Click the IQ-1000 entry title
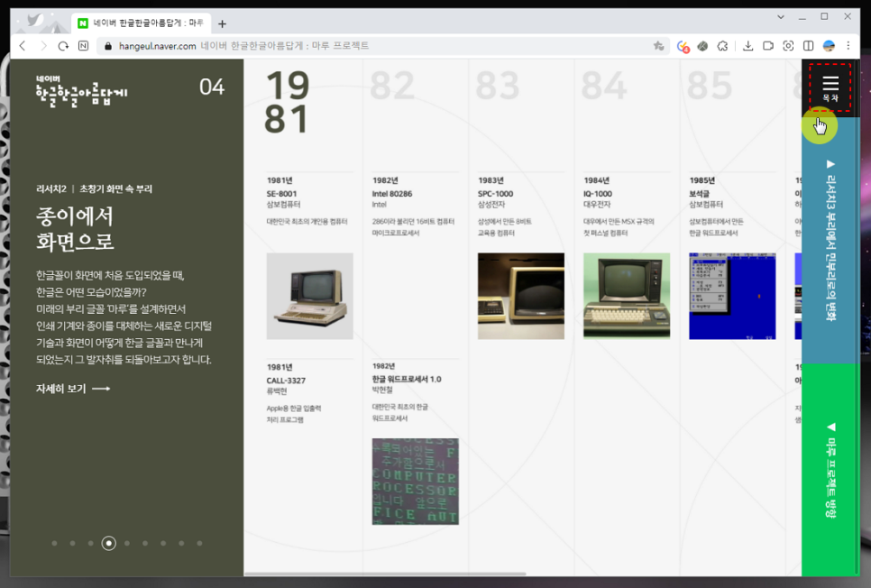Image resolution: width=871 pixels, height=588 pixels. pos(598,193)
